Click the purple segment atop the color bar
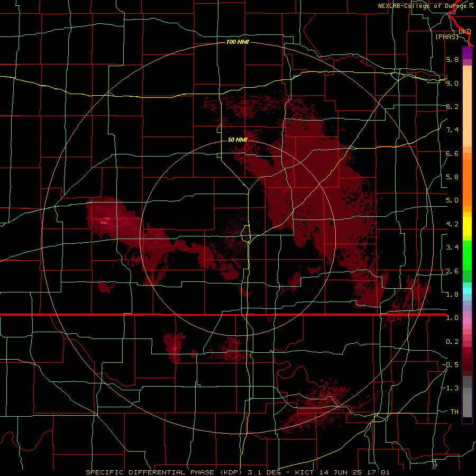This screenshot has width=476, height=476. 467,53
